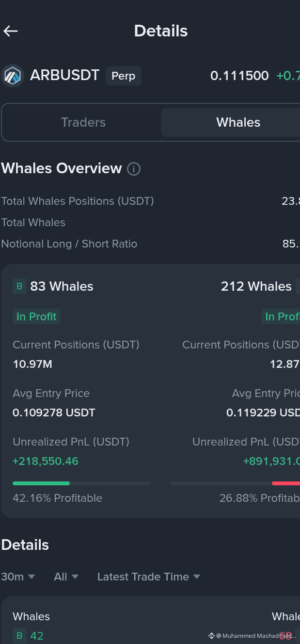Click the In Profit label under 212 Whales

[x=281, y=316]
